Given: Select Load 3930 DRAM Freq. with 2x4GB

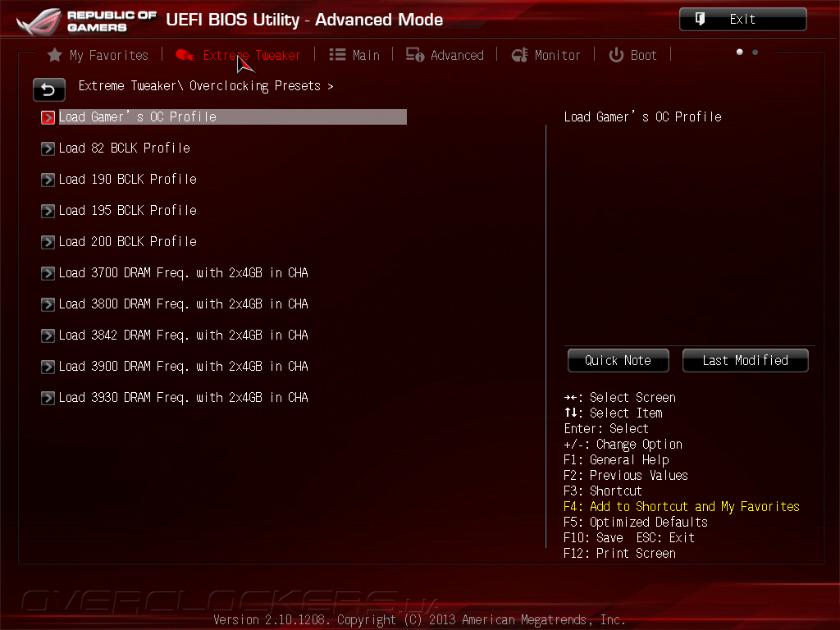Looking at the screenshot, I should tap(183, 397).
